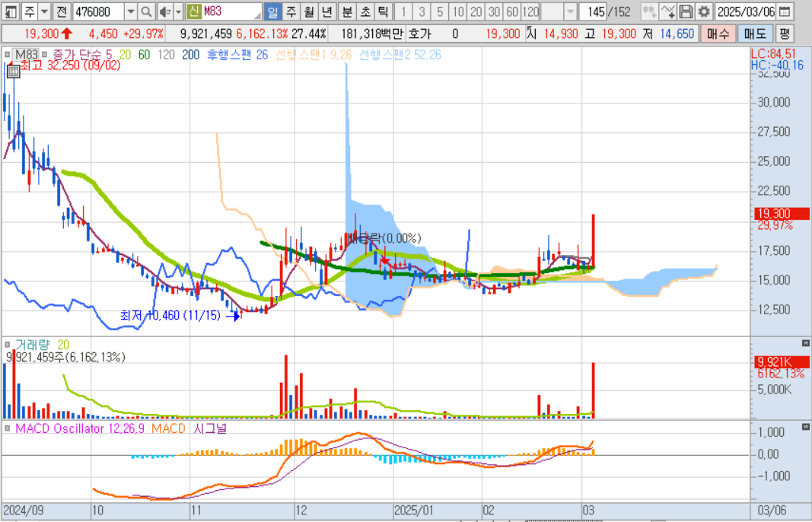The height and width of the screenshot is (522, 812).
Task: Choose the 60 interval button
Action: click(x=512, y=11)
